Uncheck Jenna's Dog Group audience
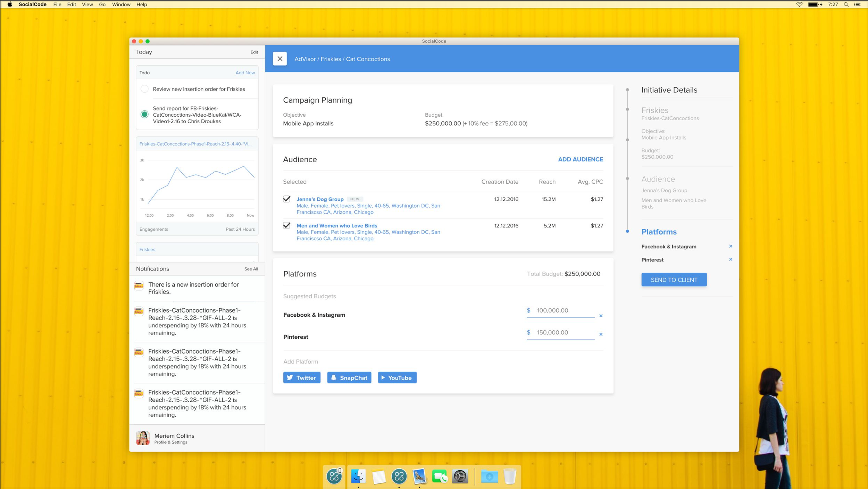The width and height of the screenshot is (868, 489). pos(286,199)
